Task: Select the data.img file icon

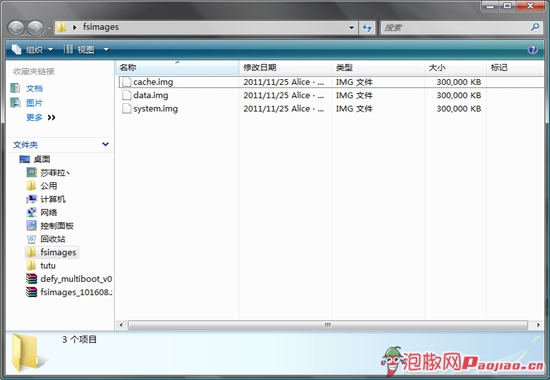Action: point(126,95)
